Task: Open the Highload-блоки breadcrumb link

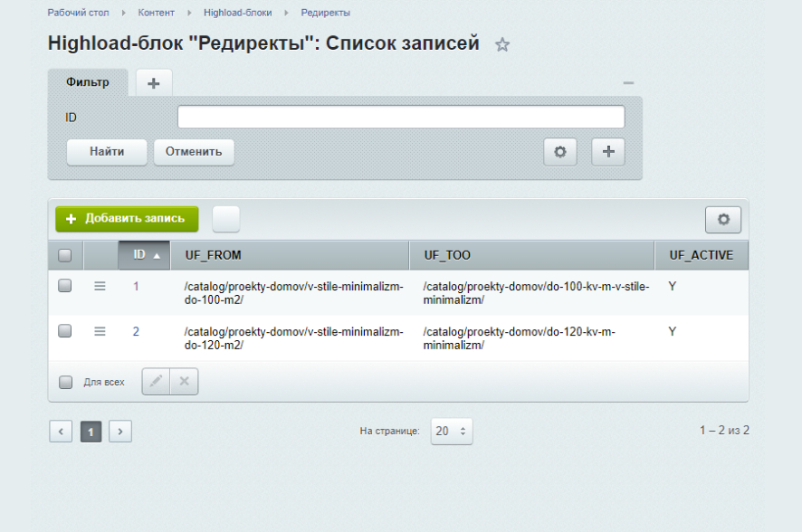Action: tap(240, 13)
